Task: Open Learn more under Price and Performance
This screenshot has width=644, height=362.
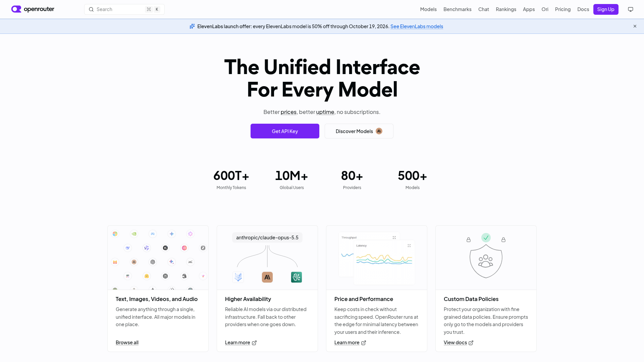Action: pos(350,343)
